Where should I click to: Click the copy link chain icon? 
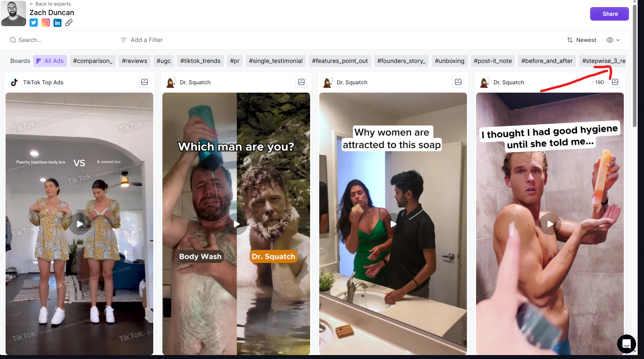(69, 23)
